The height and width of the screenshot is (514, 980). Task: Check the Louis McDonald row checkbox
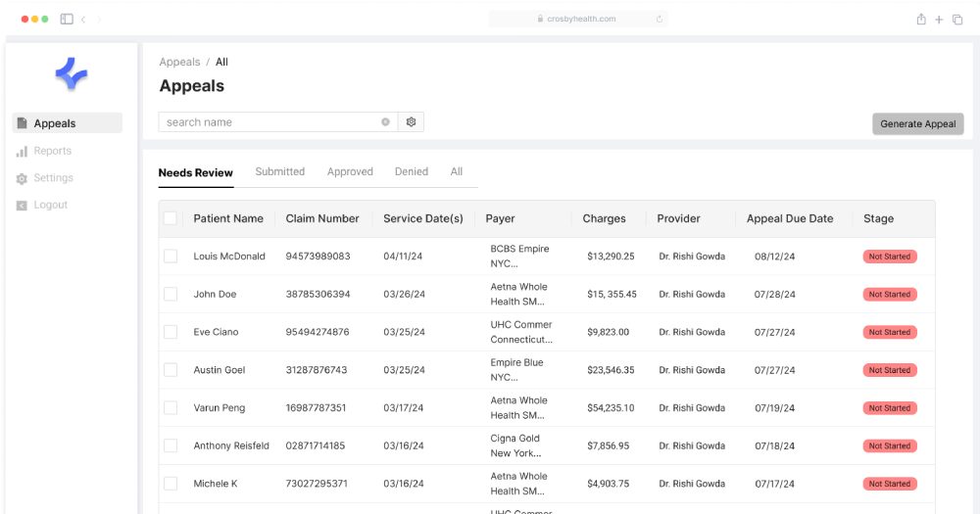(x=170, y=257)
